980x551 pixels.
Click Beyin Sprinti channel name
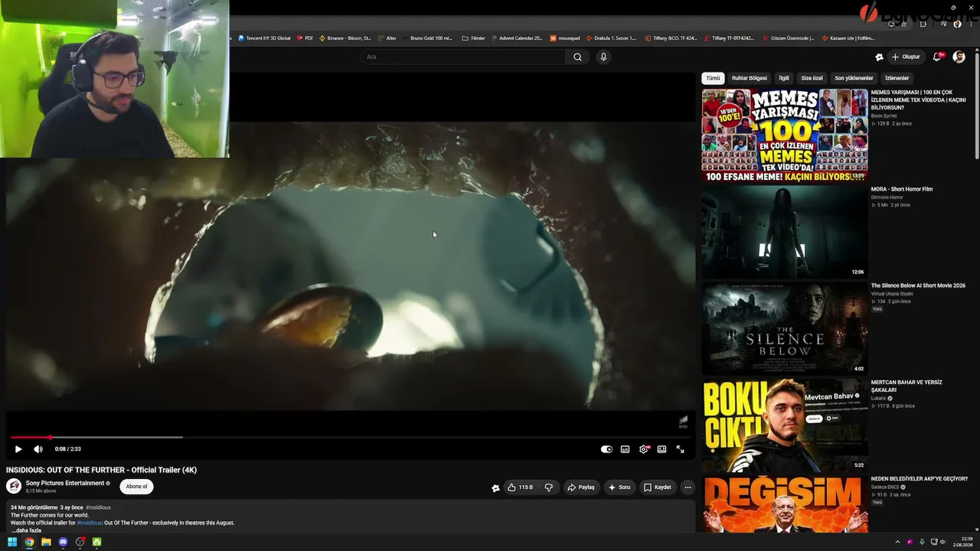(884, 116)
